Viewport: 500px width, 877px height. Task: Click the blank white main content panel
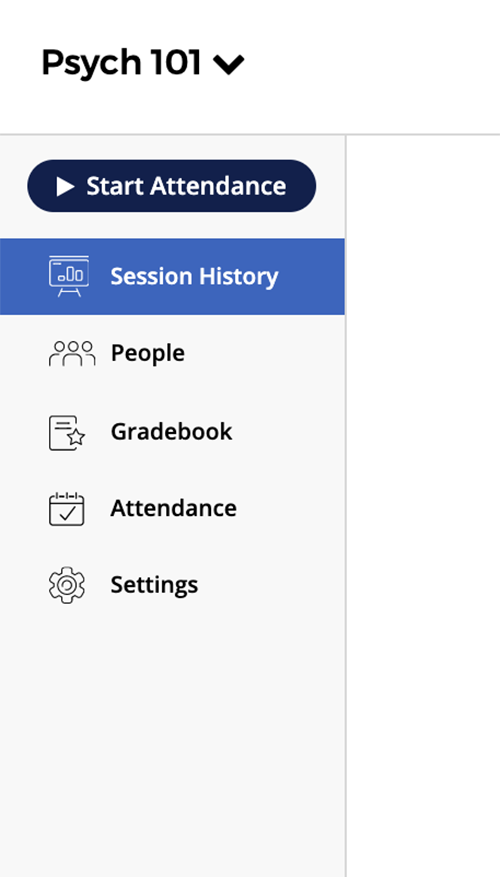pyautogui.click(x=423, y=503)
